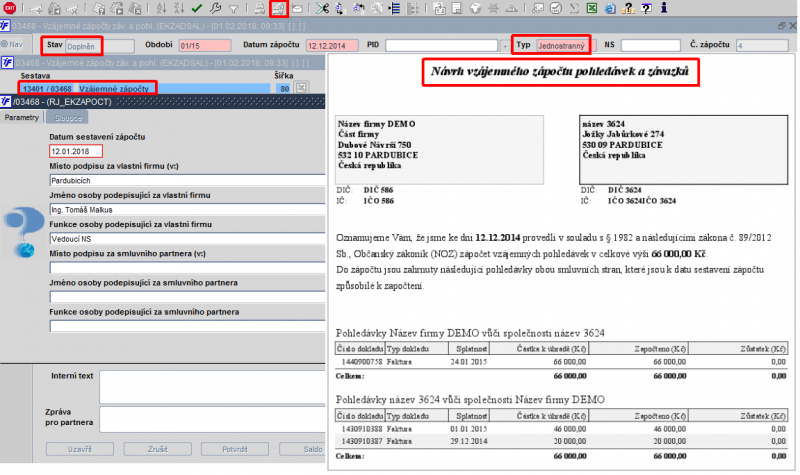Screen dimensions: 800x475
Task: Switch to the Sloupce tab
Action: click(68, 117)
